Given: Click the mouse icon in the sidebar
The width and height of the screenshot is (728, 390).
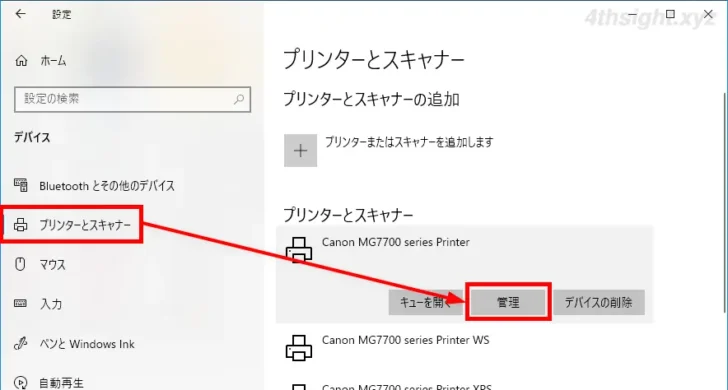Looking at the screenshot, I should [x=20, y=265].
